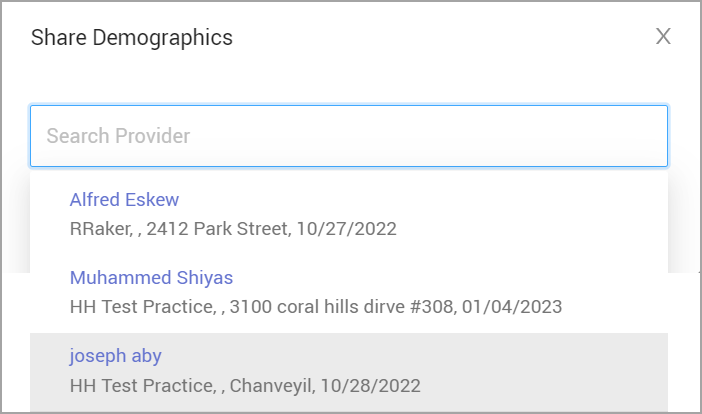The image size is (702, 414).
Task: Close the Share Demographics dialog
Action: click(x=663, y=37)
